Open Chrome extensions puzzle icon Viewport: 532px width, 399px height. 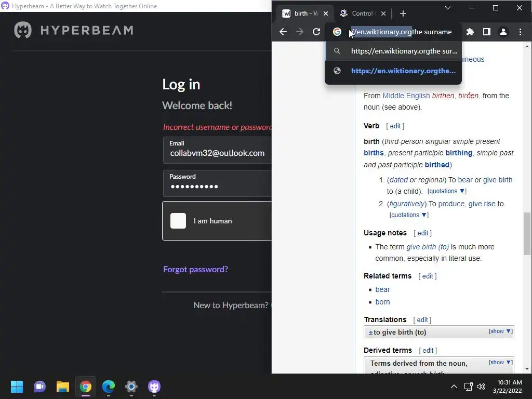click(470, 32)
